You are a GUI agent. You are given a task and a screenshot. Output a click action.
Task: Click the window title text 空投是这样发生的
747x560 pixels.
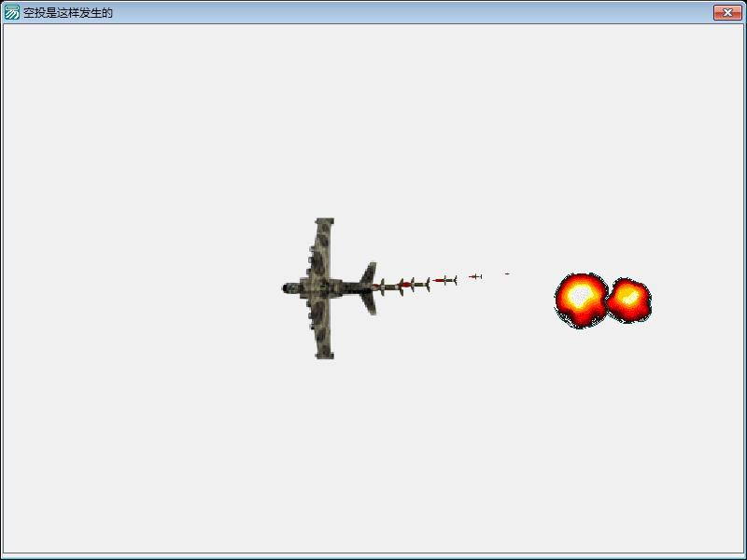67,13
